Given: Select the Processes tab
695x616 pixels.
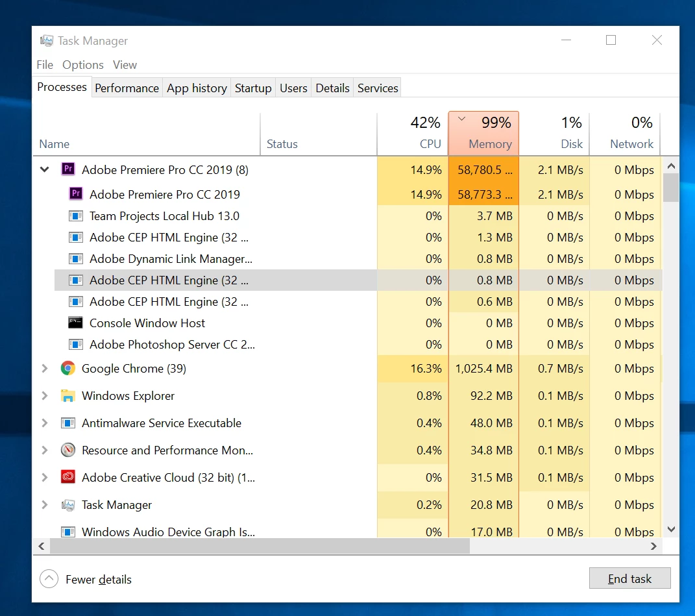Looking at the screenshot, I should click(62, 87).
